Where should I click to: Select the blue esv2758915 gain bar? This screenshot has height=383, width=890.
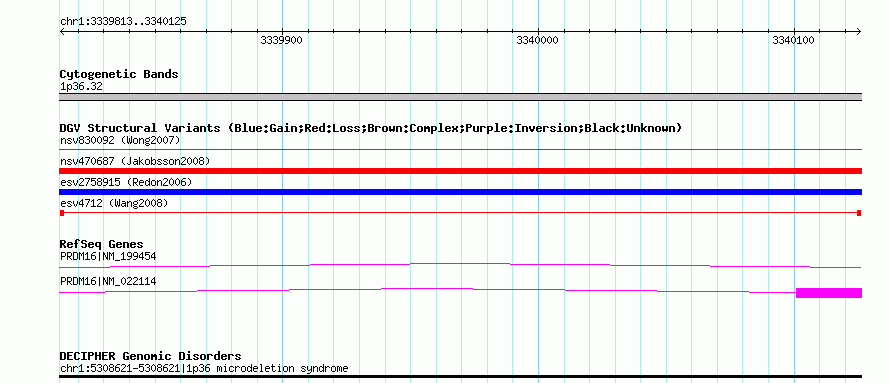pyautogui.click(x=460, y=192)
